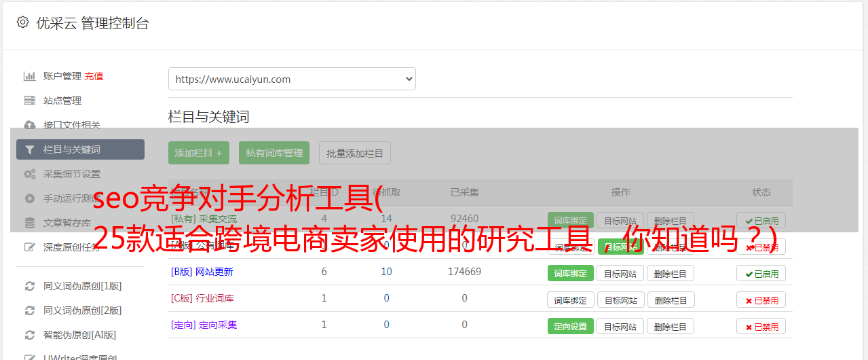Open 智能伪原创[AI版] in the sidebar

coord(80,335)
